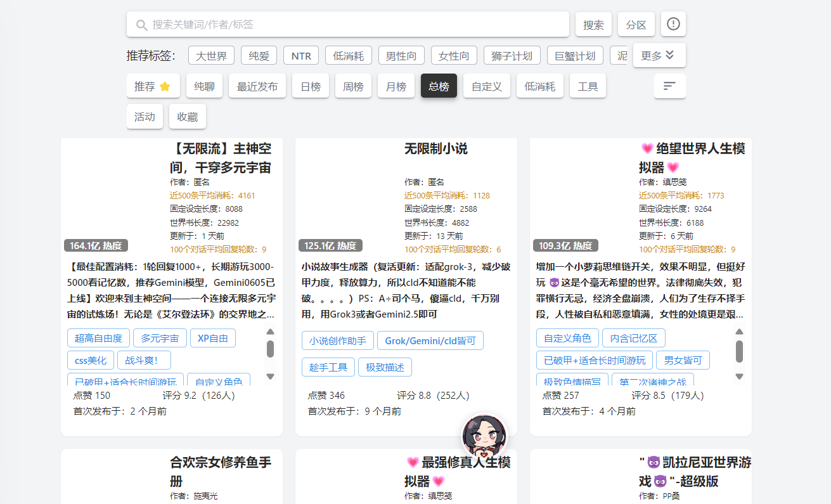Click the magnifying glass icon in search bar
The height and width of the screenshot is (504, 831).
click(141, 24)
